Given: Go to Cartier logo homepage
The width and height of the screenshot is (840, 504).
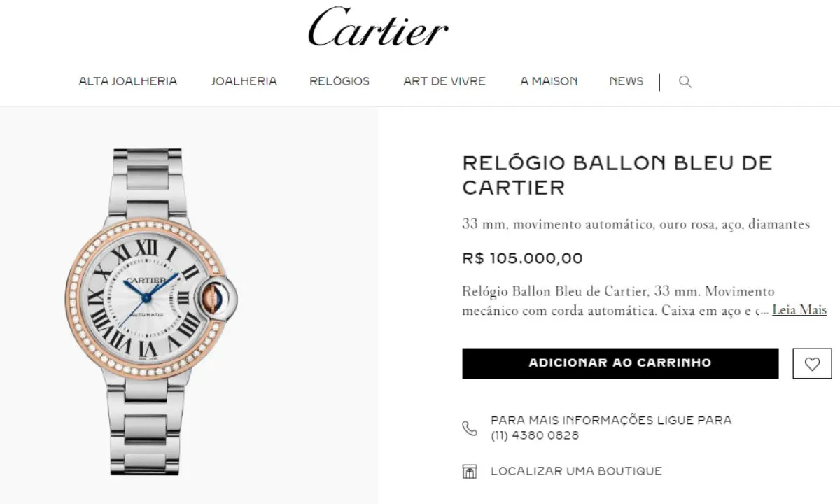Looking at the screenshot, I should (378, 27).
